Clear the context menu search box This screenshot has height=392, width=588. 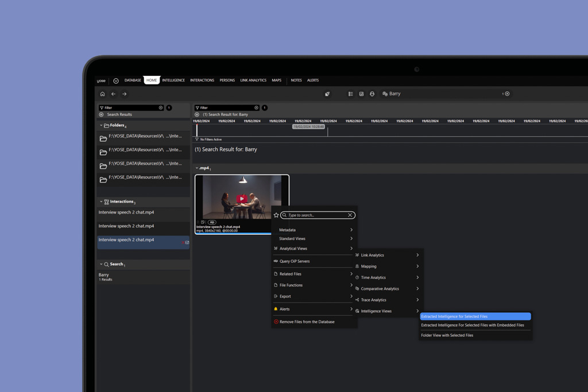350,215
